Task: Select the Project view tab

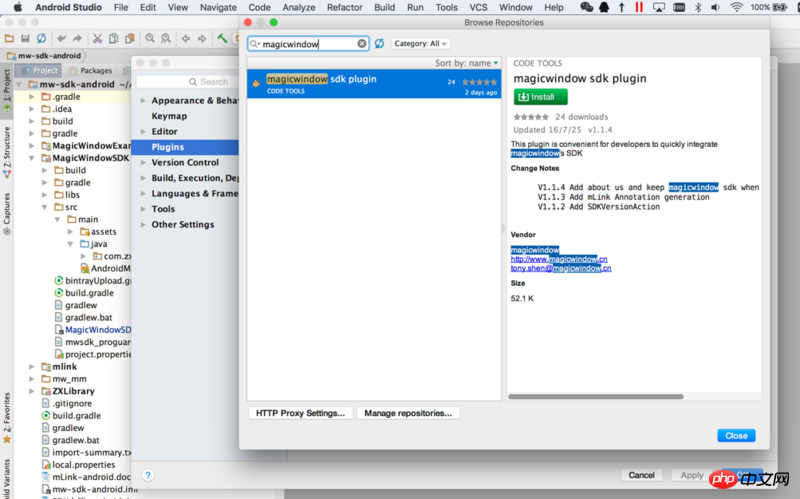Action: [x=40, y=70]
